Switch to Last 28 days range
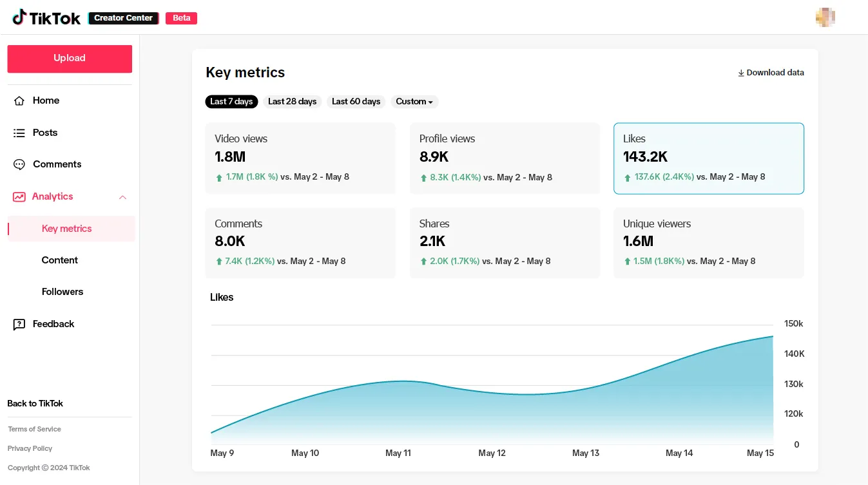This screenshot has height=485, width=868. (x=292, y=102)
